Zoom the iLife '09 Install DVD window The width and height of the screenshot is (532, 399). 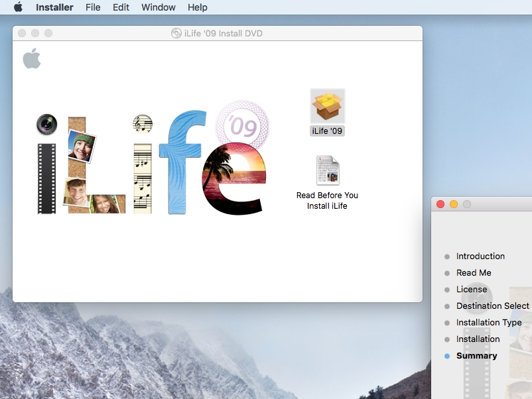48,33
